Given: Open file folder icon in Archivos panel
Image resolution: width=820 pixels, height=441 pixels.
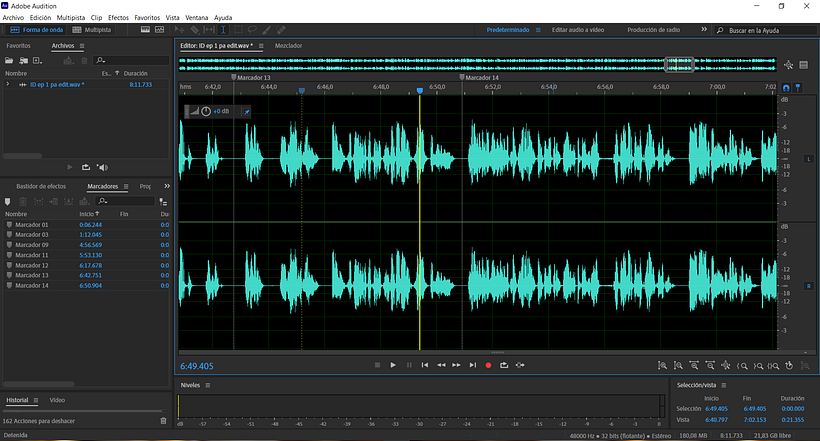Looking at the screenshot, I should coord(9,61).
